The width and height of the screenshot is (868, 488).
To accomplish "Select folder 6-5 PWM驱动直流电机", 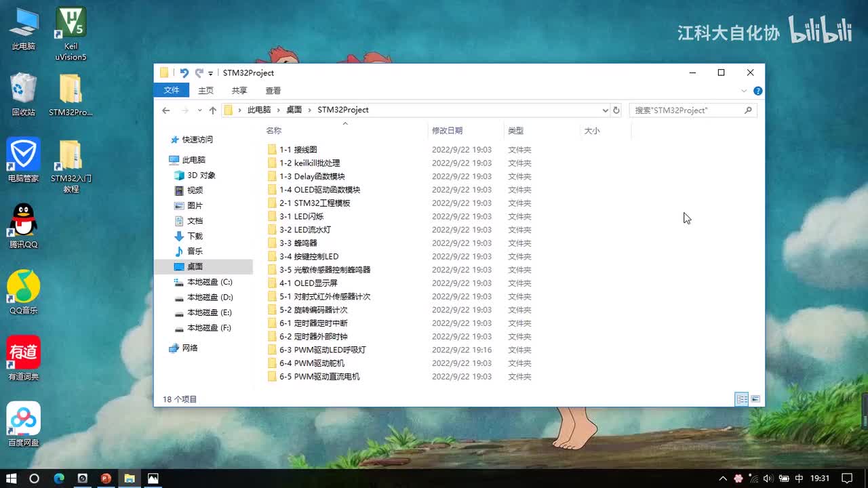I will point(319,376).
